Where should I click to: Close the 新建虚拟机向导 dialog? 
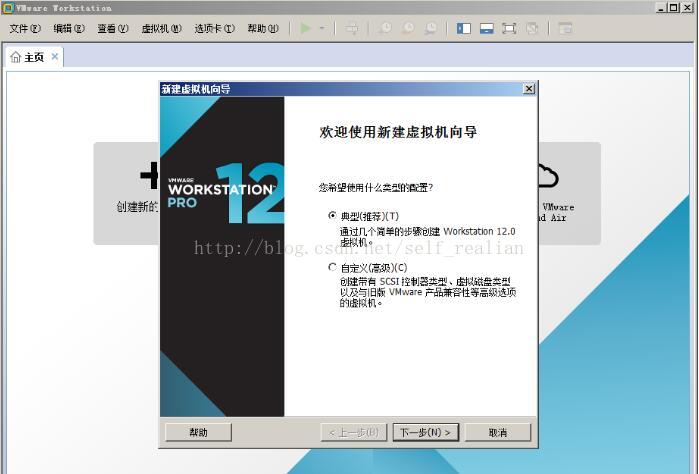(x=529, y=89)
